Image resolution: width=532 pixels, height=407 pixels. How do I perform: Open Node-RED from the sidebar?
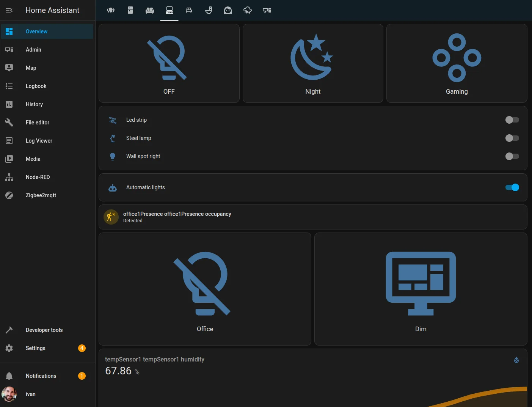click(38, 177)
